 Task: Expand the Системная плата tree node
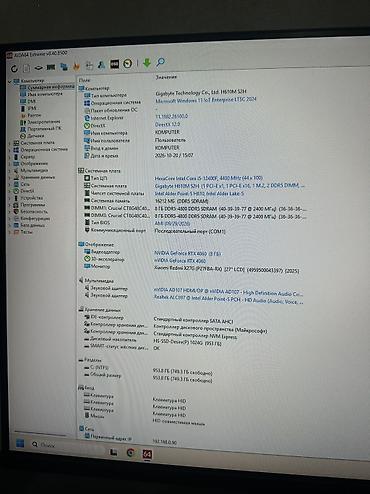click(10, 143)
